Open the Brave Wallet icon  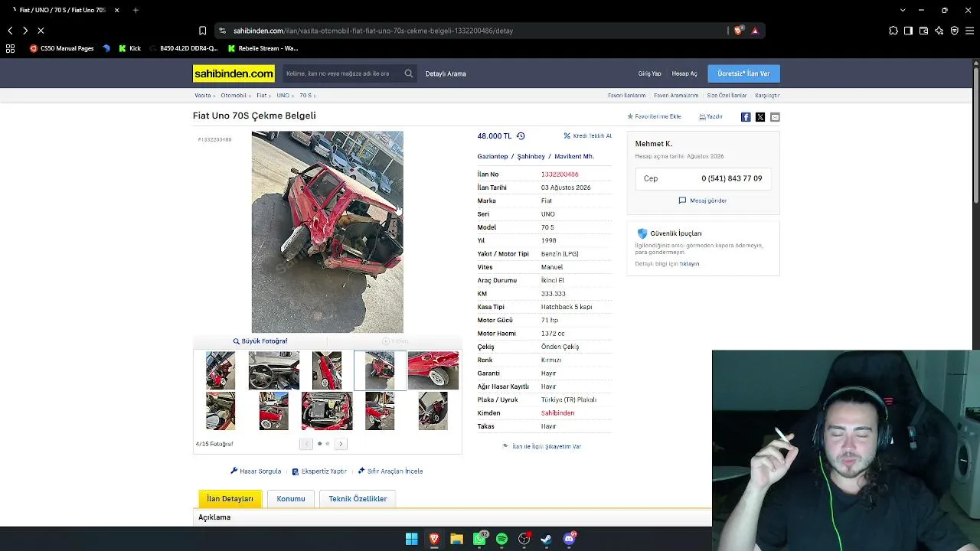pos(923,31)
